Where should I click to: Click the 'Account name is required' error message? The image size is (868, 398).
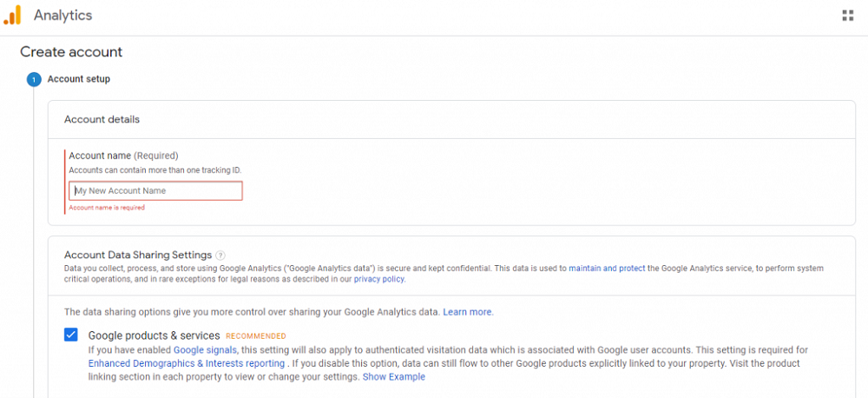[107, 208]
